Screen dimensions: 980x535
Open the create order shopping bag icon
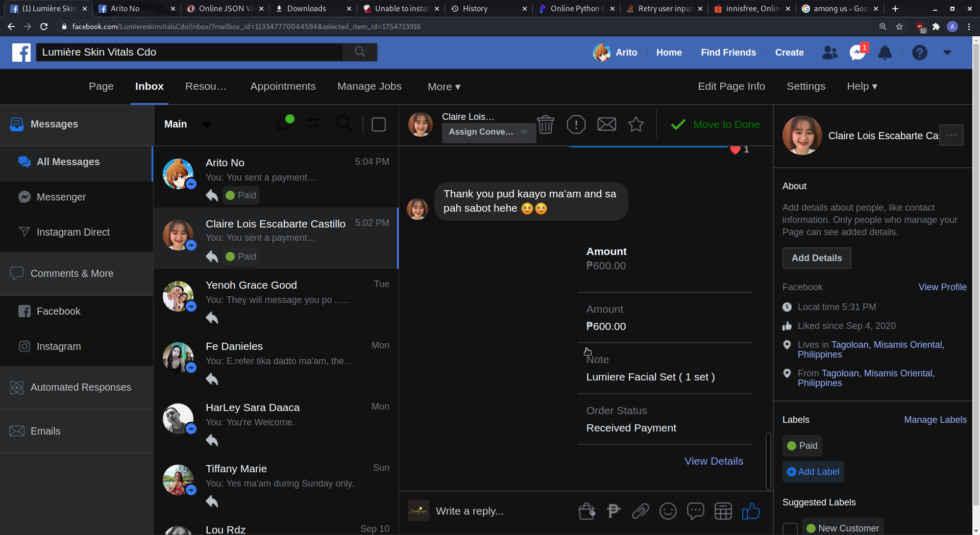click(x=587, y=511)
